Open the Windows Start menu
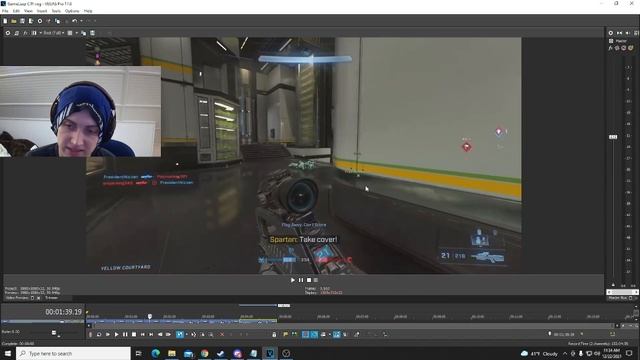Viewport: 640px width, 360px height. point(8,353)
